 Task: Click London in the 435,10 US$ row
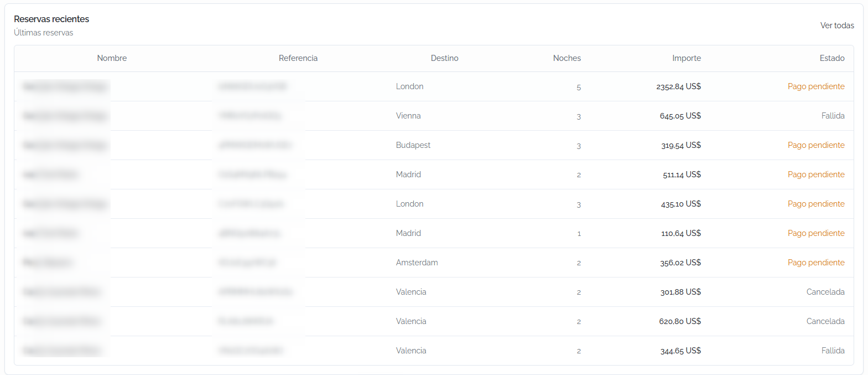pyautogui.click(x=410, y=204)
